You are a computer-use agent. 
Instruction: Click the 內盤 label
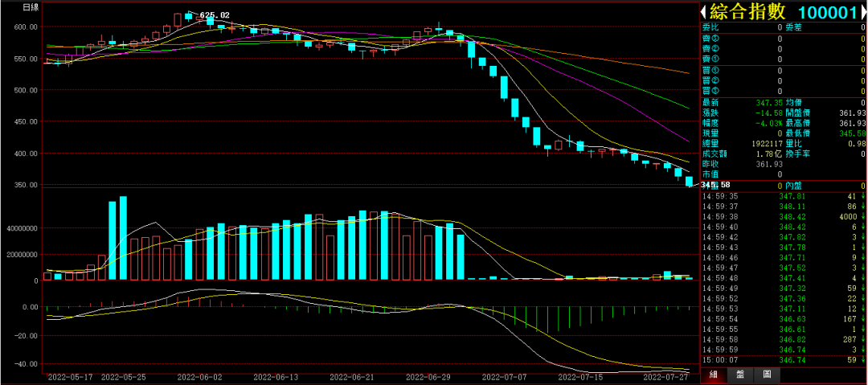click(794, 186)
